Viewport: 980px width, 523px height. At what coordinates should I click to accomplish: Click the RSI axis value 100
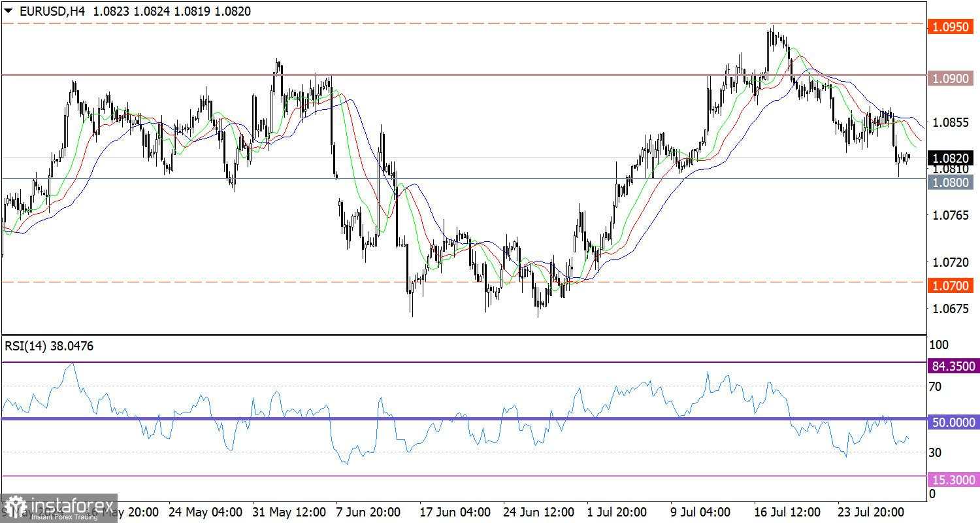[938, 344]
